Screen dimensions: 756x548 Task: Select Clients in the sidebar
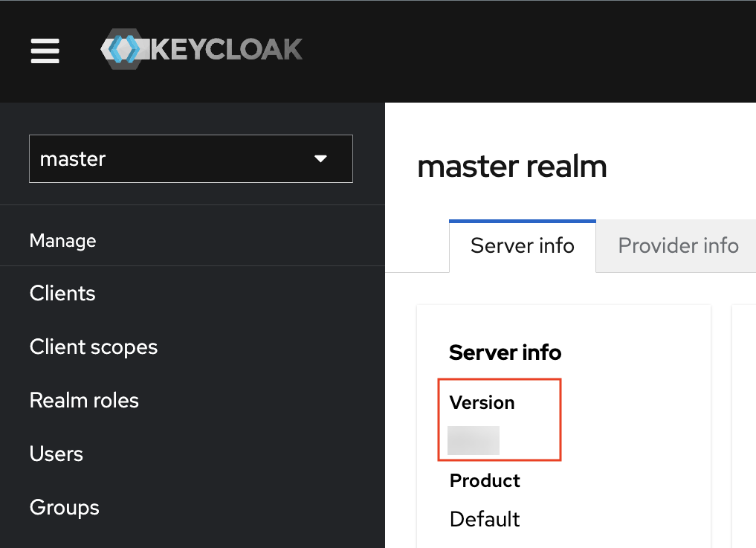[62, 293]
